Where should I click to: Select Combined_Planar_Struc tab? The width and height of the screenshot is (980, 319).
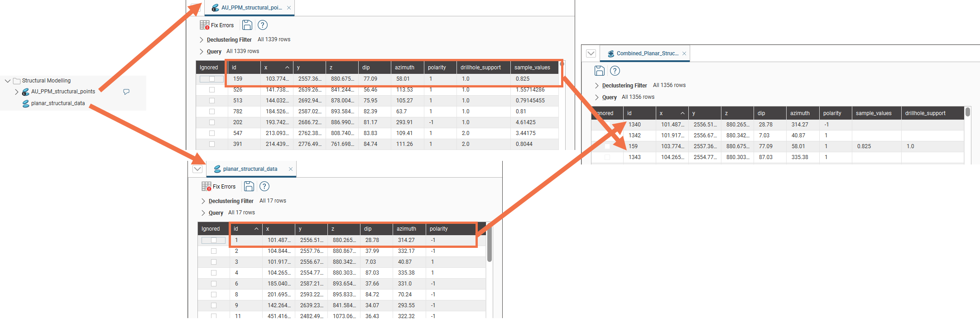(x=647, y=53)
